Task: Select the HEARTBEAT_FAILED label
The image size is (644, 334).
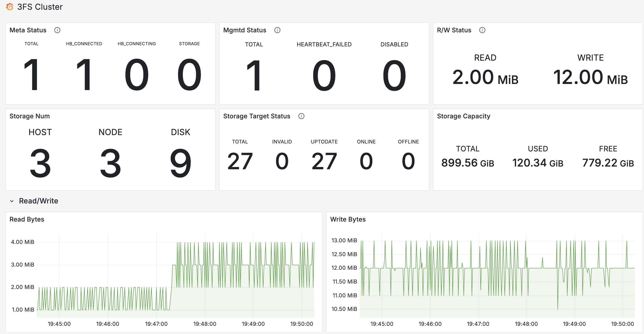Action: (x=324, y=45)
